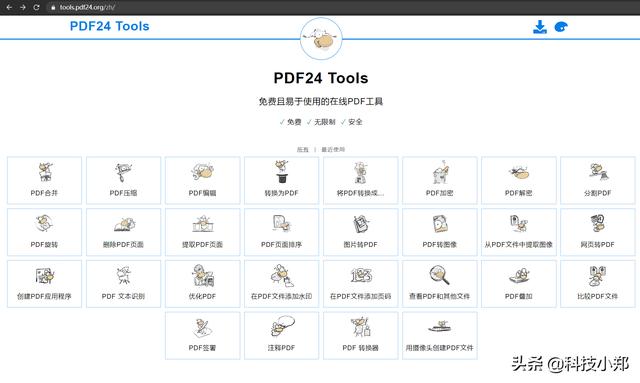Open the 转换为PDF tool with hat icon
The image size is (640, 383).
[282, 180]
